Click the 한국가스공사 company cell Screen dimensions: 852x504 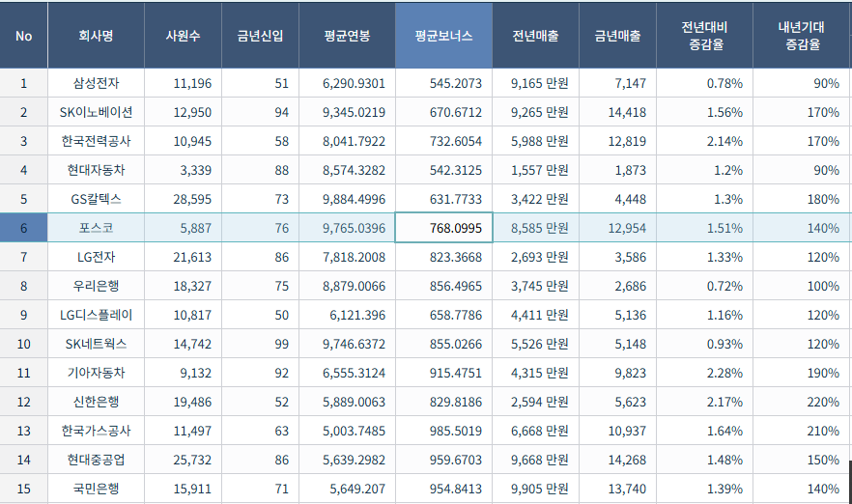[97, 431]
